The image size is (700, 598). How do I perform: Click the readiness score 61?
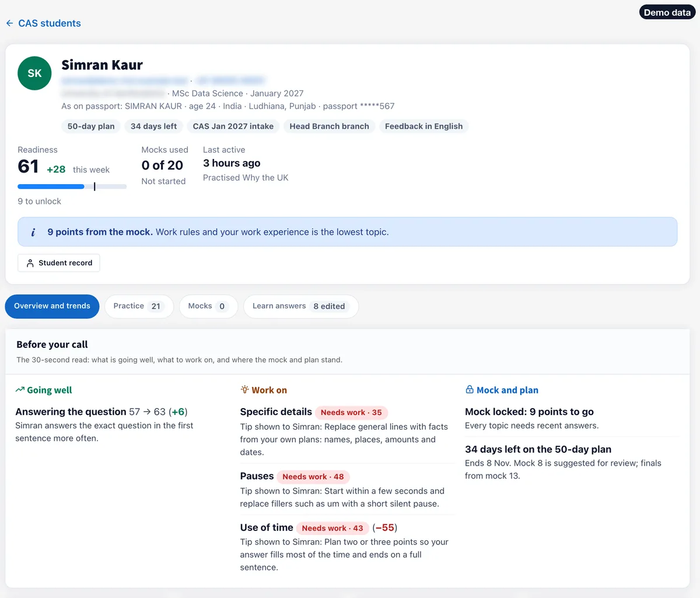[28, 167]
